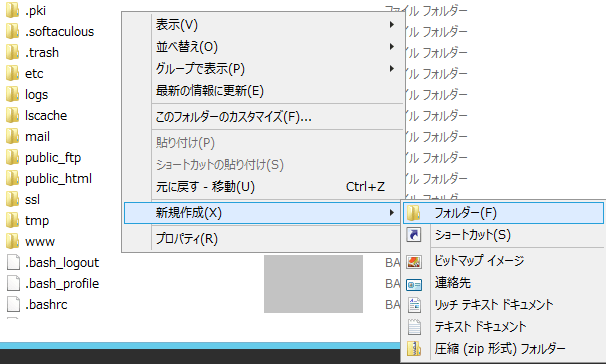Select the .trash folder name

point(42,52)
